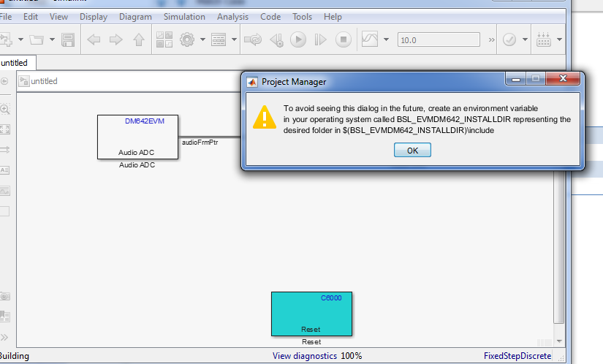Click untitled in the breadcrumb bar
The height and width of the screenshot is (364, 603).
[44, 81]
